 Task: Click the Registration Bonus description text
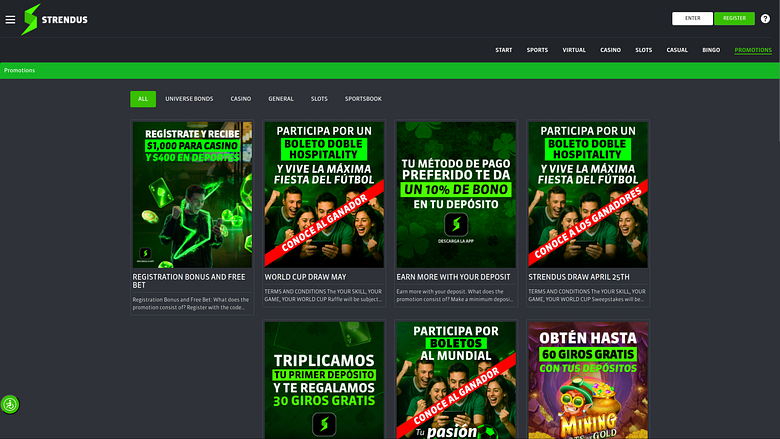click(x=191, y=303)
